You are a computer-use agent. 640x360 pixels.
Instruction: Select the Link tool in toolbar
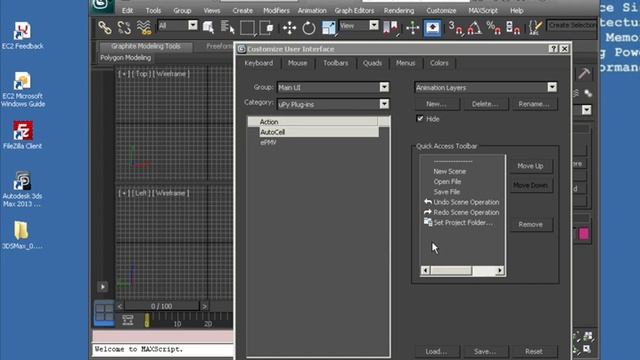pos(104,28)
